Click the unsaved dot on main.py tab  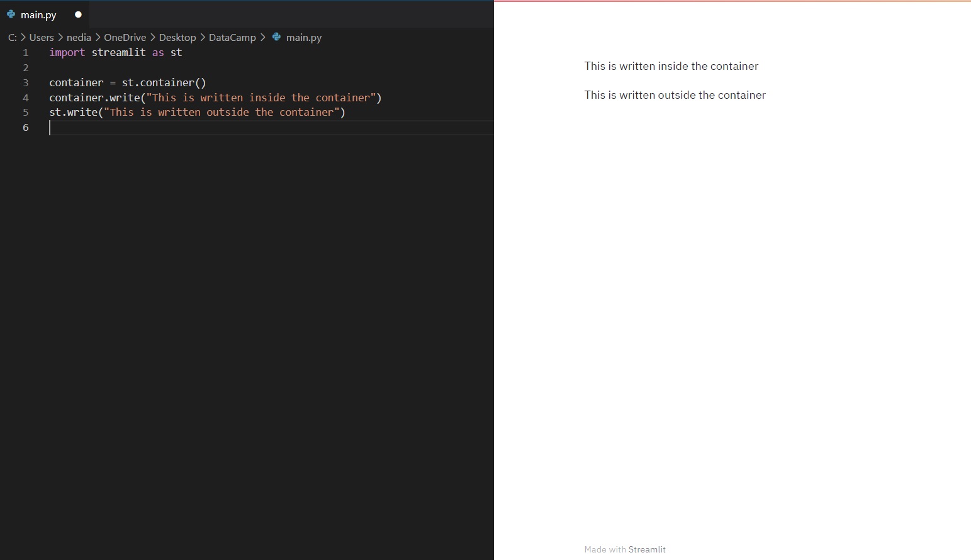click(78, 14)
